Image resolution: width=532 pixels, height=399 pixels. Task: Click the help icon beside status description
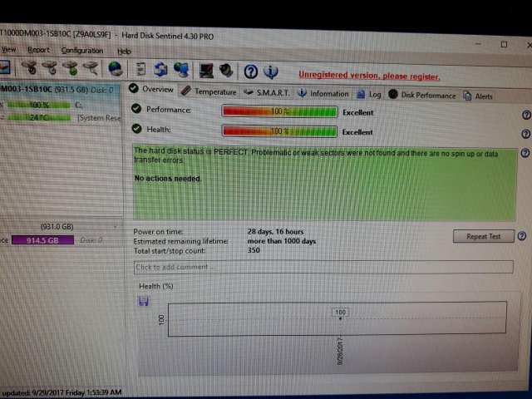click(525, 153)
